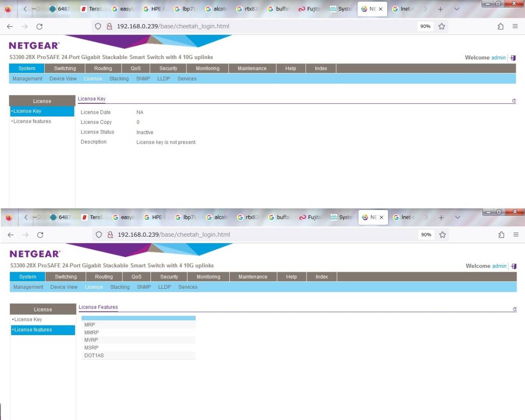List all tabs chevron in License Features window
Image resolution: width=525 pixels, height=420 pixels.
458,217
